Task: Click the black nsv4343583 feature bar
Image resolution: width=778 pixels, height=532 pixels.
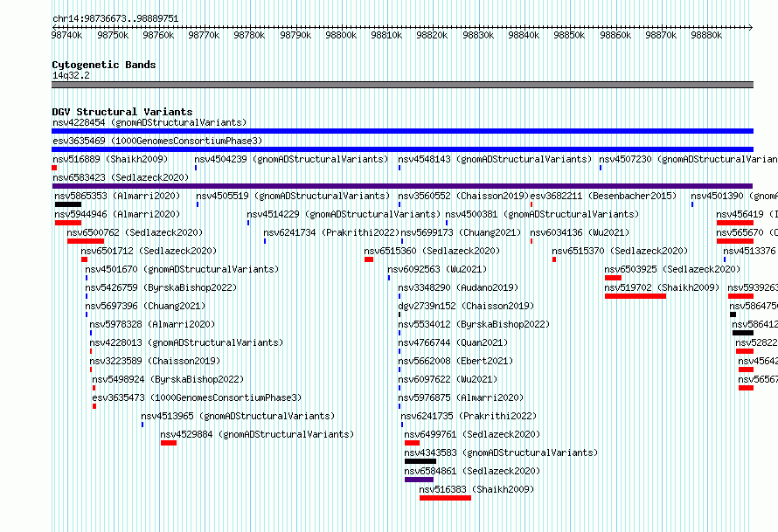Action: coord(420,461)
